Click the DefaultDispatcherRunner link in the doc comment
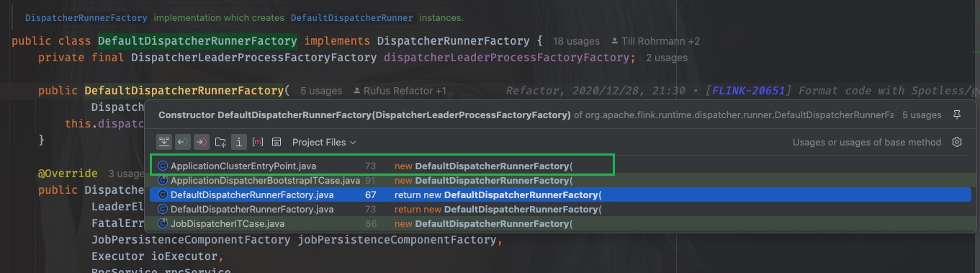The height and width of the screenshot is (273, 980). (x=352, y=17)
